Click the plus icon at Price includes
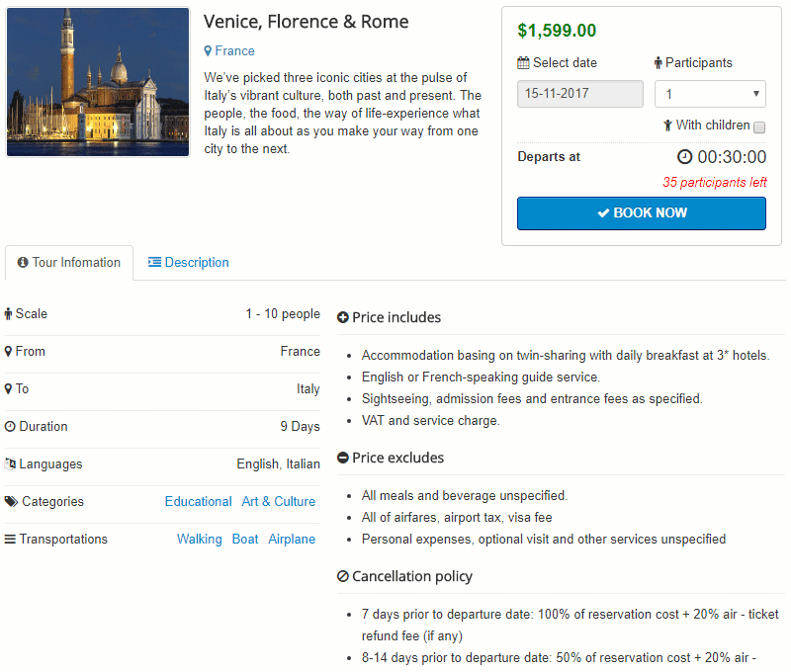 343,318
